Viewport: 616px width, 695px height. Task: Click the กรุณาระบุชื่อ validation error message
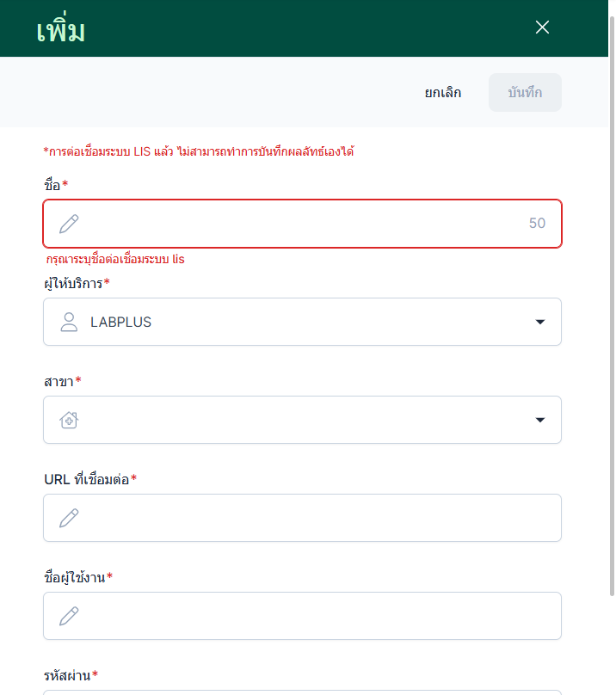point(115,259)
